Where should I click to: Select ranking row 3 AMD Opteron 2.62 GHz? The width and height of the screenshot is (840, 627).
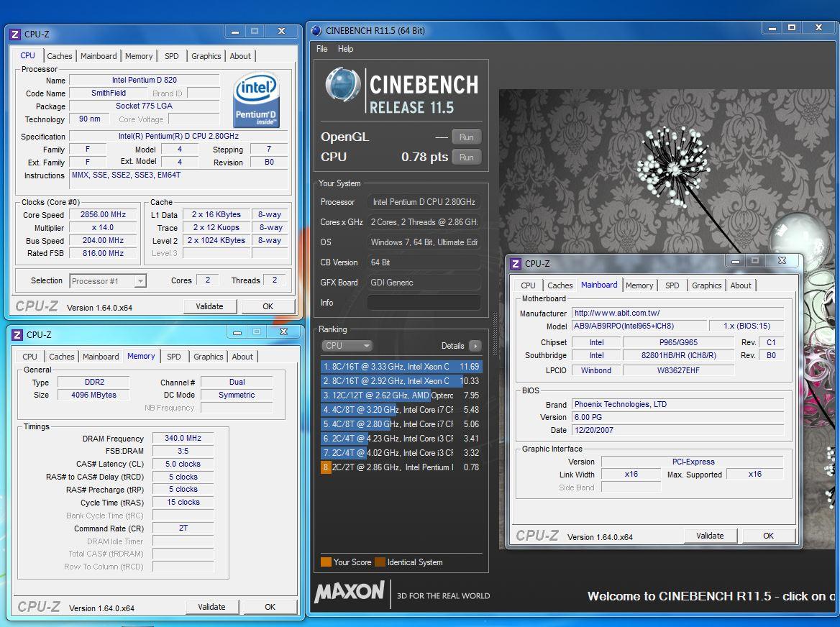401,395
